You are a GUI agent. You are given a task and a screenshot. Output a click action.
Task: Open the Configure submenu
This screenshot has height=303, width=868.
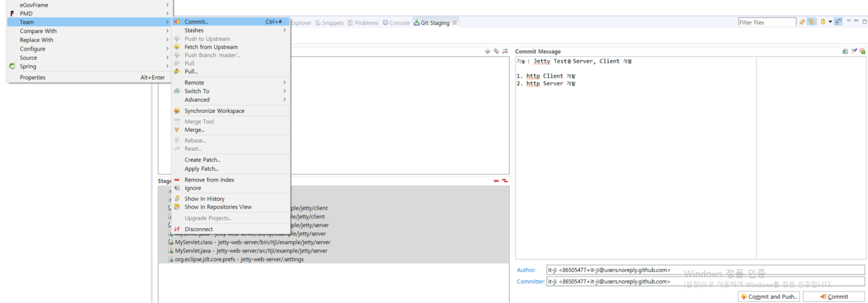89,49
